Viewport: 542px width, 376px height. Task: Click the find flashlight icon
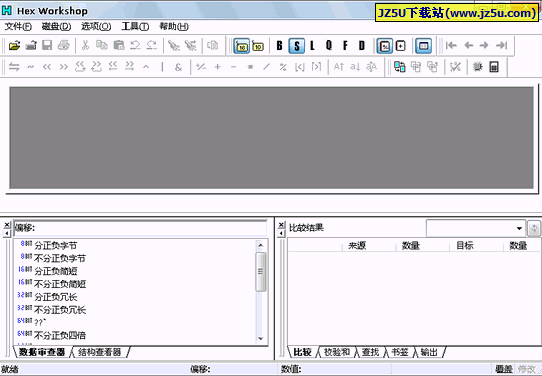[174, 45]
